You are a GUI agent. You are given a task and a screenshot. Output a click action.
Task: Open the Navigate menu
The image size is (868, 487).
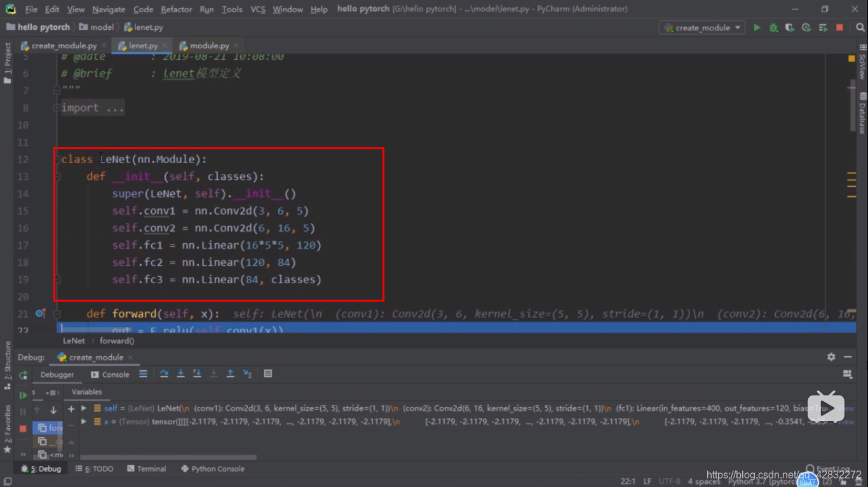[x=109, y=9]
